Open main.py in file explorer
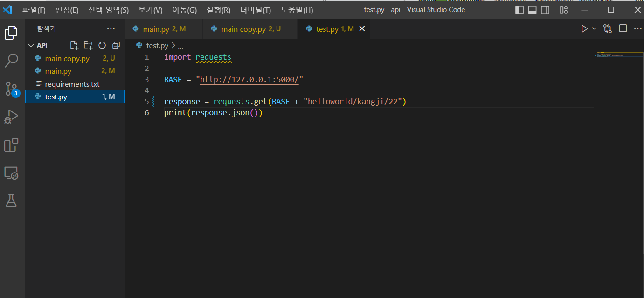Viewport: 644px width, 298px height. click(x=75, y=71)
